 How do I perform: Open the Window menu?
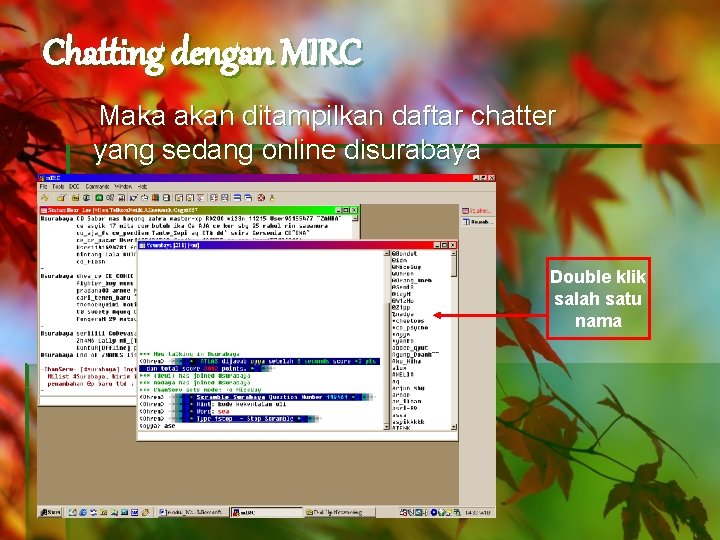pos(123,186)
